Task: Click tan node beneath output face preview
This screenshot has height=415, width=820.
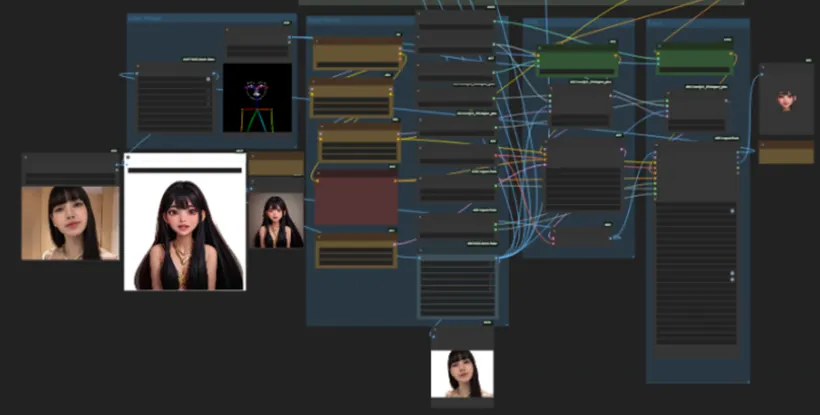Action: tap(786, 152)
